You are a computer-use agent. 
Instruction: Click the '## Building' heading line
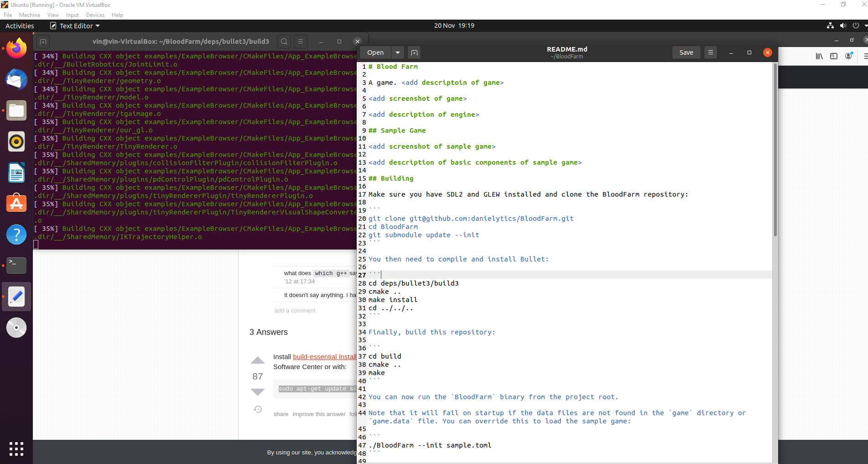coord(391,178)
